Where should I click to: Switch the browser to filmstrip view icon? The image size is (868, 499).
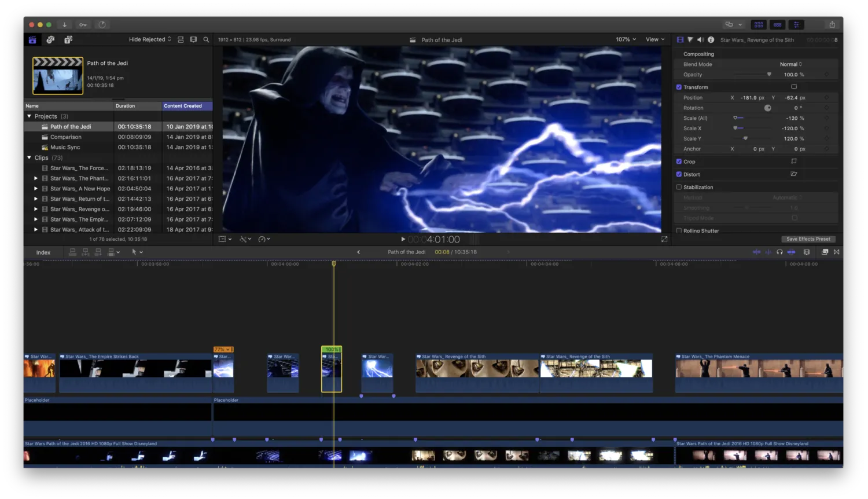pos(193,39)
